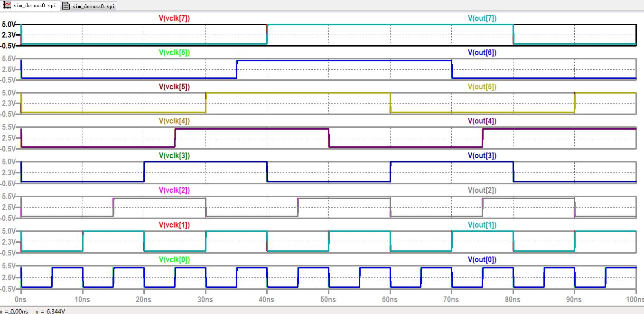This screenshot has height=314, width=644.
Task: Click the 10ns time axis label
Action: [83, 300]
